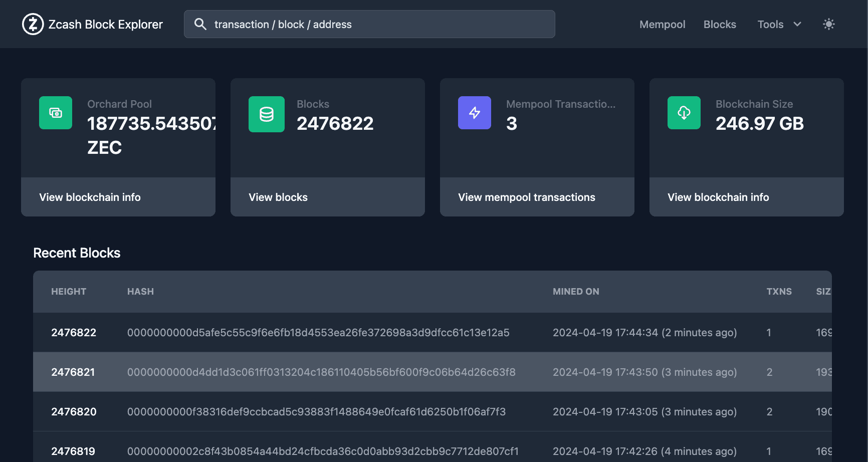Click the Zcash Block Explorer title
Viewport: 868px width, 462px height.
(105, 24)
